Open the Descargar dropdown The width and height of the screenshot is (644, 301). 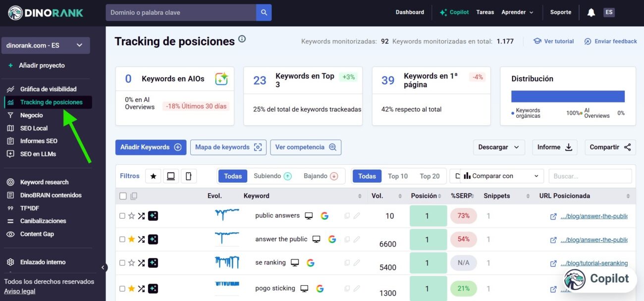pyautogui.click(x=499, y=147)
